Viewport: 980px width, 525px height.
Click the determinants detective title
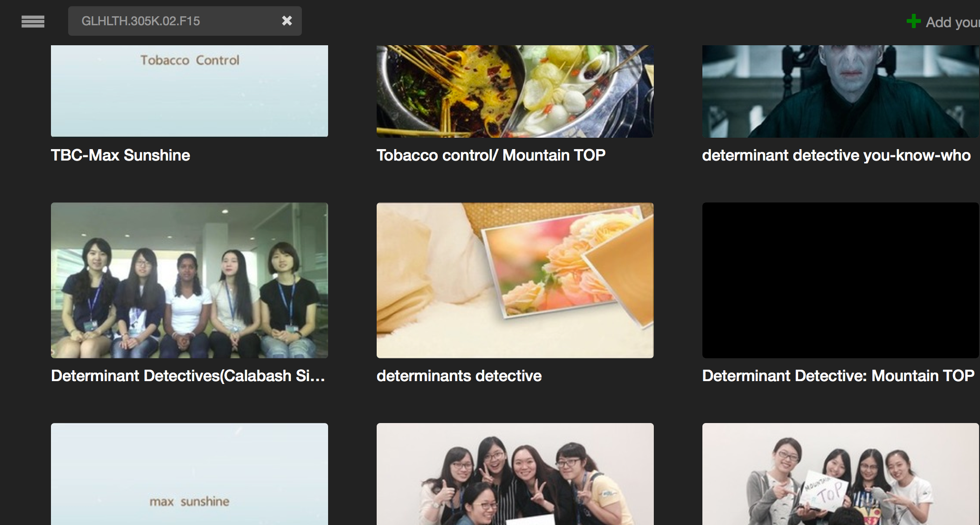(459, 376)
